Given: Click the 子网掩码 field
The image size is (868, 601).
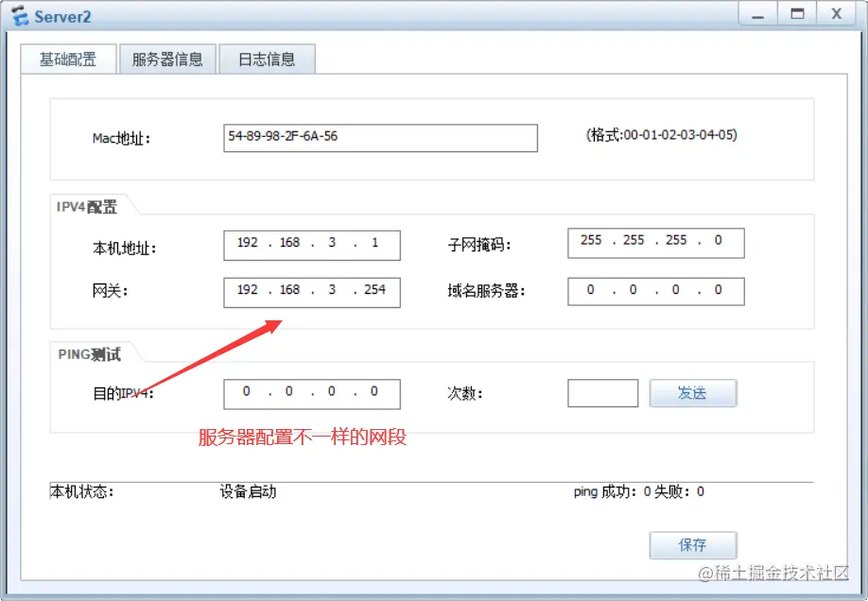Looking at the screenshot, I should click(656, 243).
